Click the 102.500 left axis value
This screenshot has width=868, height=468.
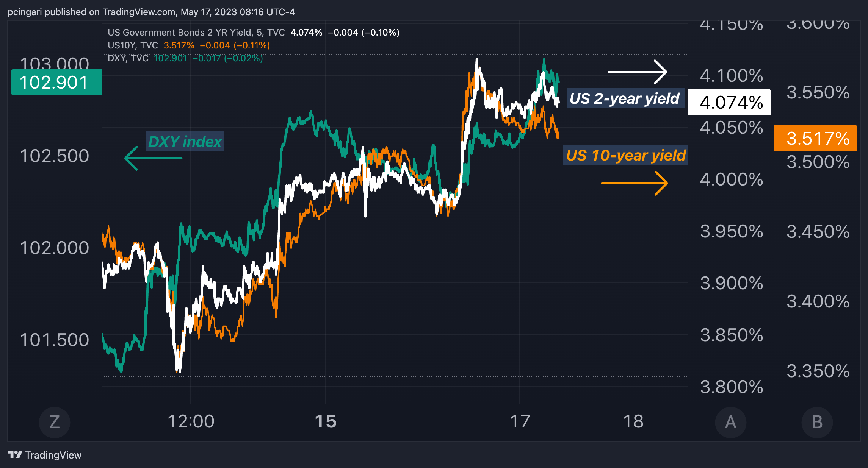(x=54, y=156)
